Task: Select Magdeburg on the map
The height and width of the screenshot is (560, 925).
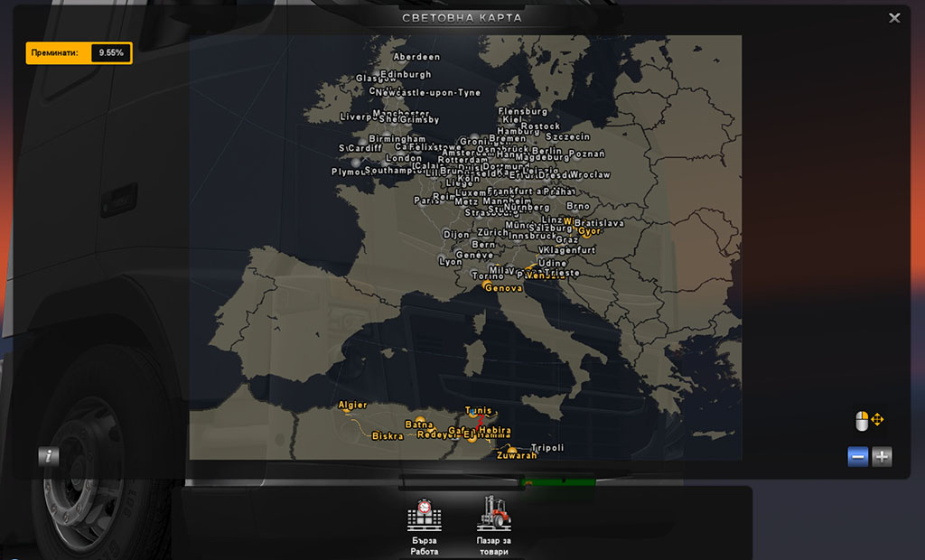Action: tap(542, 157)
